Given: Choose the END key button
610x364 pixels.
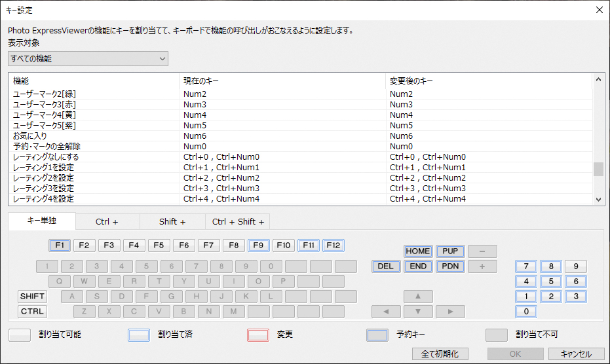Looking at the screenshot, I should pos(418,266).
